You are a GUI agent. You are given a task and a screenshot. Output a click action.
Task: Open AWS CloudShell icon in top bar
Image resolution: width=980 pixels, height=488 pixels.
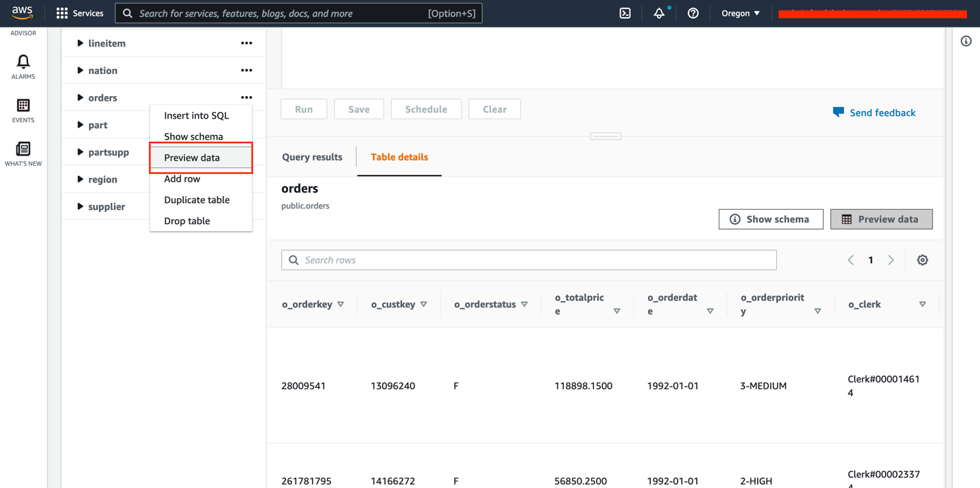tap(625, 13)
